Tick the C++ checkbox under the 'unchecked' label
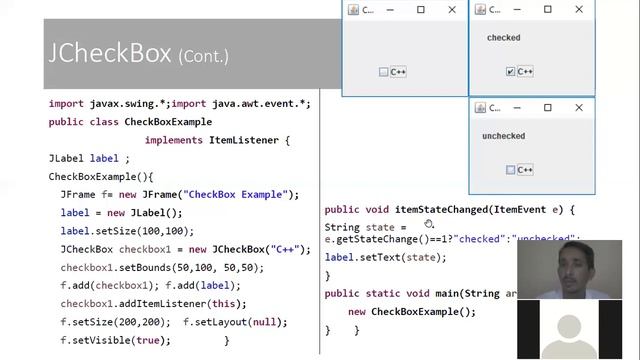The image size is (640, 360). 510,170
